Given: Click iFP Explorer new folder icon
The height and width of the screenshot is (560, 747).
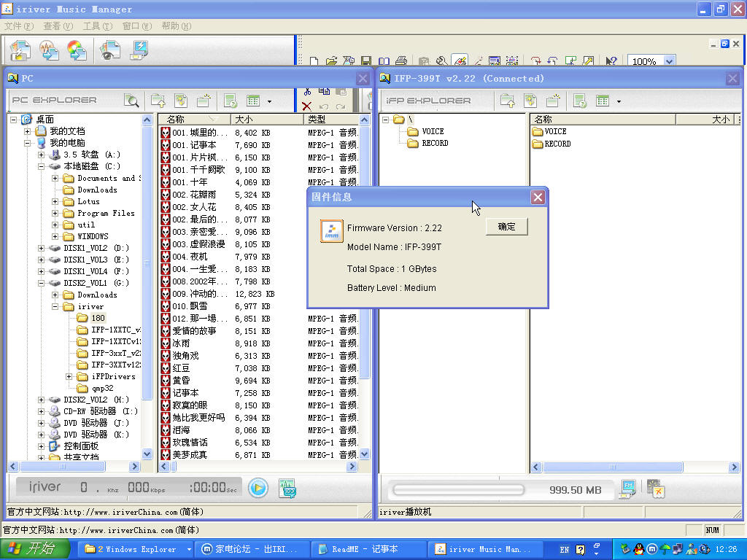Looking at the screenshot, I should click(x=553, y=101).
